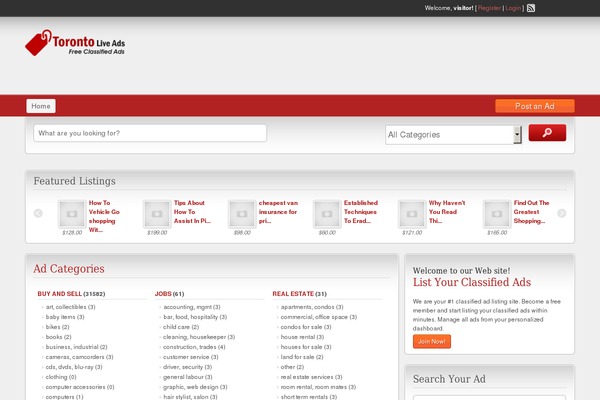Select 'room rental, room mates' subcategory
The width and height of the screenshot is (600, 400).
click(314, 387)
